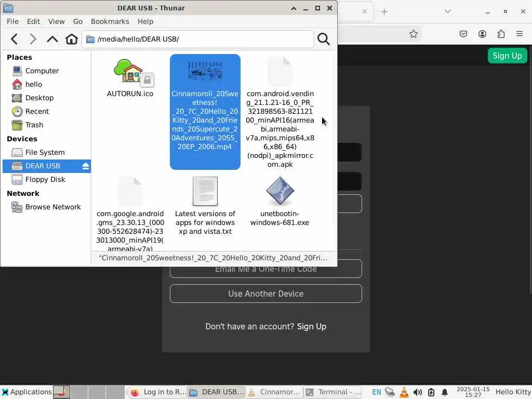The image size is (532, 399).
Task: Select the Cinnamoroll mp4 video thumbnail
Action: point(205,71)
